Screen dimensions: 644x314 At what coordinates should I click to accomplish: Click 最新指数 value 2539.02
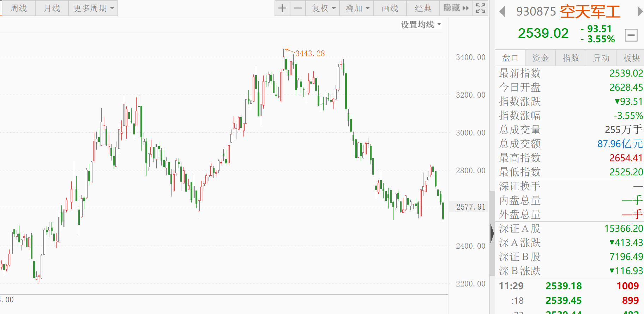pos(626,73)
